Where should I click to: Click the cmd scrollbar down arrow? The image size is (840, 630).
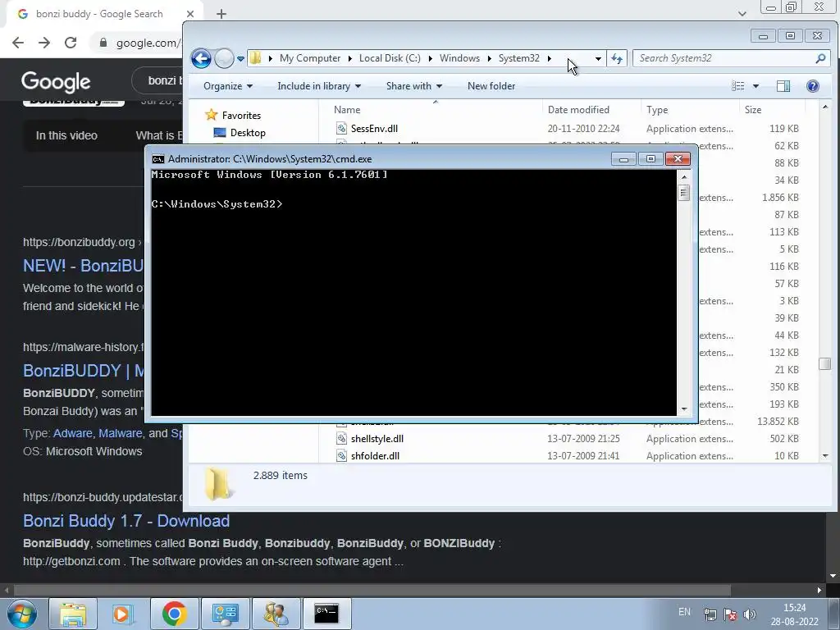tap(683, 410)
